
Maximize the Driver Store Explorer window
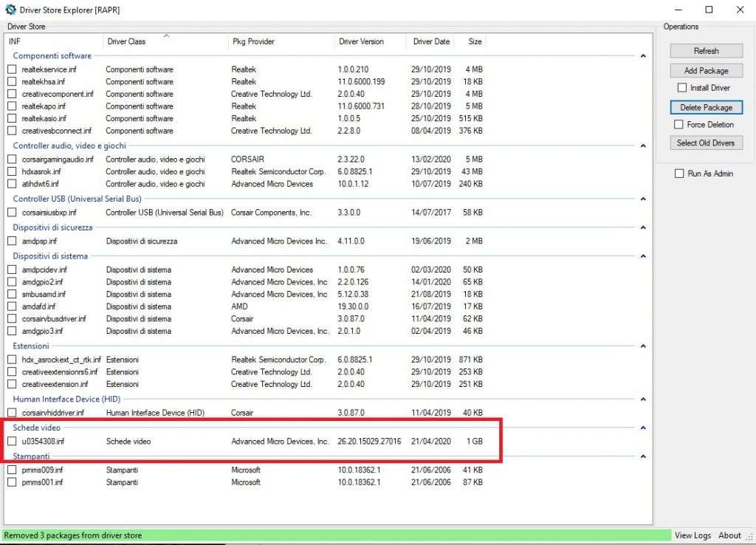(x=709, y=10)
